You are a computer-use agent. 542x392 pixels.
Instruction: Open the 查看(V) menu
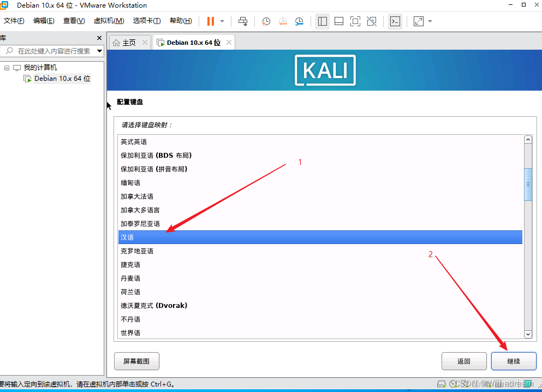coord(74,21)
